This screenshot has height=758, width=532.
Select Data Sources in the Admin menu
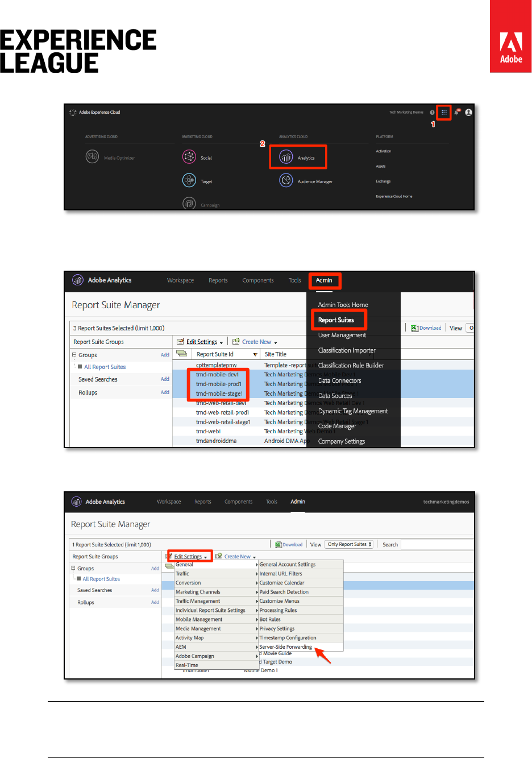pyautogui.click(x=335, y=396)
